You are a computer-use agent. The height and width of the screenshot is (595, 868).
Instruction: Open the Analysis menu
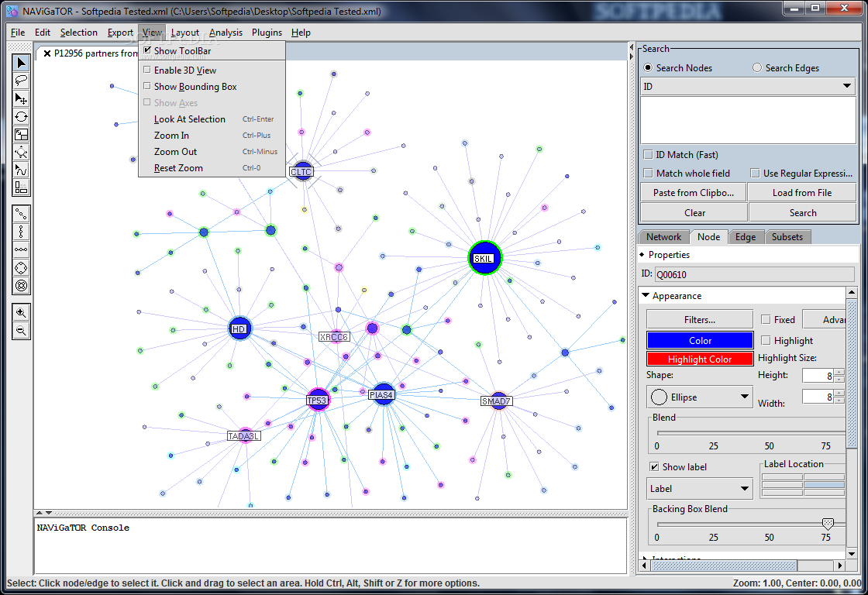[226, 32]
